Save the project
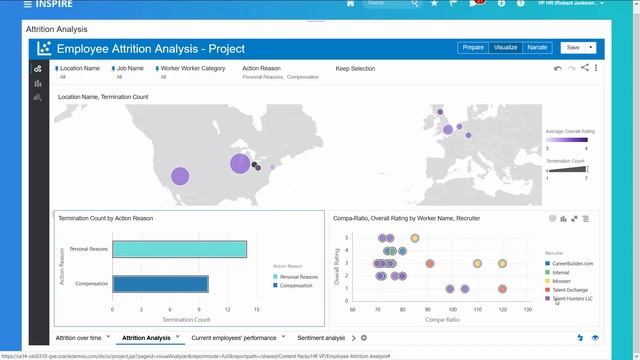Screen dimensions: 640x360 (573, 48)
